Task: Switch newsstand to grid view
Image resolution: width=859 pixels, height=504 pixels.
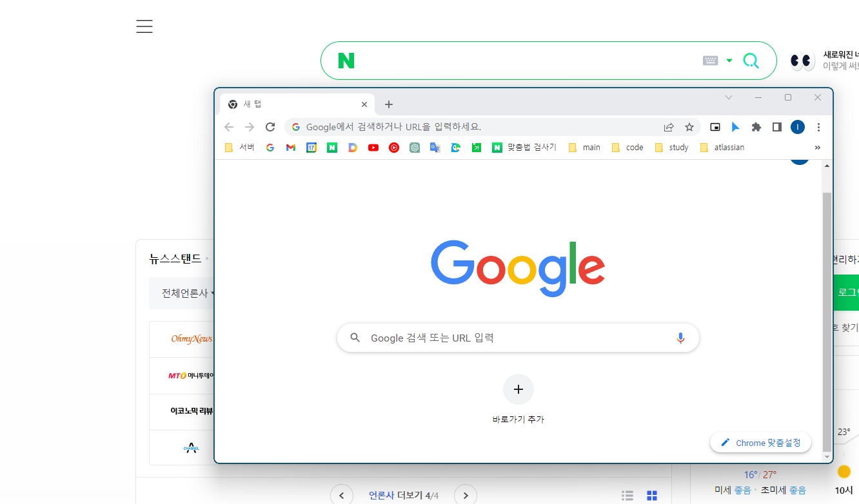Action: click(x=652, y=496)
